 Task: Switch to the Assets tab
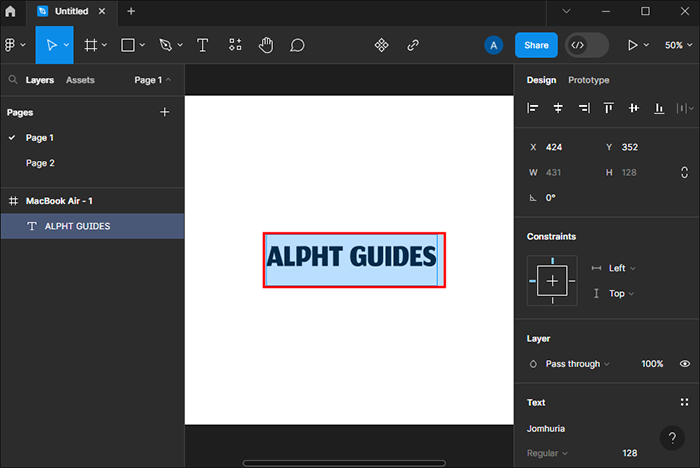[x=80, y=80]
